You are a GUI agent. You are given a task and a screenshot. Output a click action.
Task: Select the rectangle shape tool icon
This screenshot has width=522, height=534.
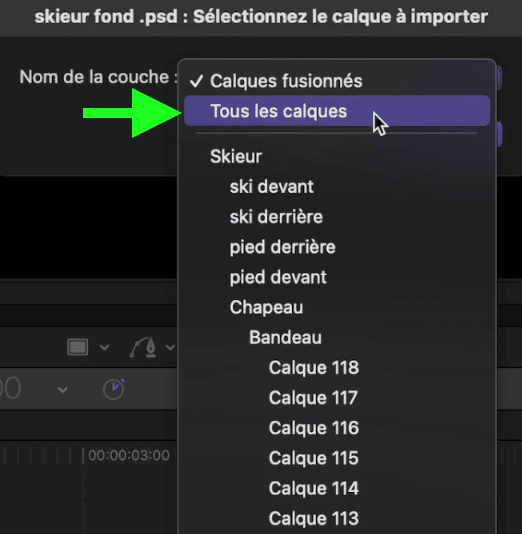tap(78, 347)
